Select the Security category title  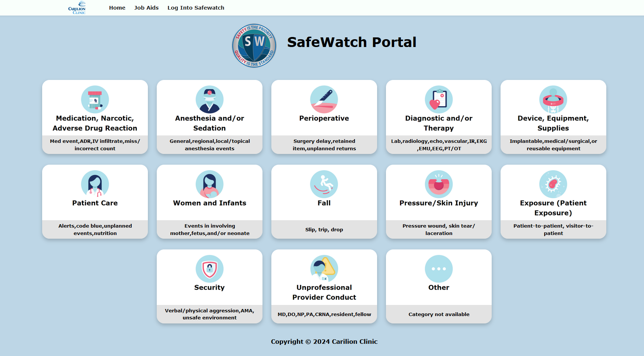(x=210, y=288)
